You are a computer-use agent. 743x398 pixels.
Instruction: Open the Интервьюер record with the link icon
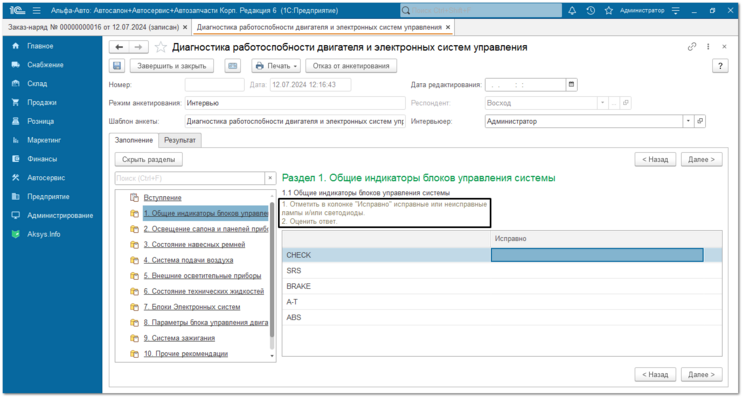tap(700, 121)
